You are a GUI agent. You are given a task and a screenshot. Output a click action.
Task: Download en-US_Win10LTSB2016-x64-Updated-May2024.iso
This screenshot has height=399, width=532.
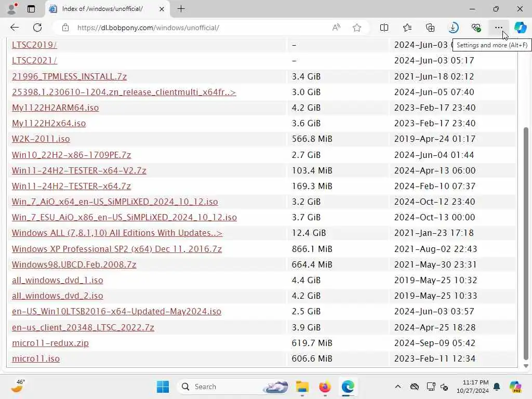point(116,311)
